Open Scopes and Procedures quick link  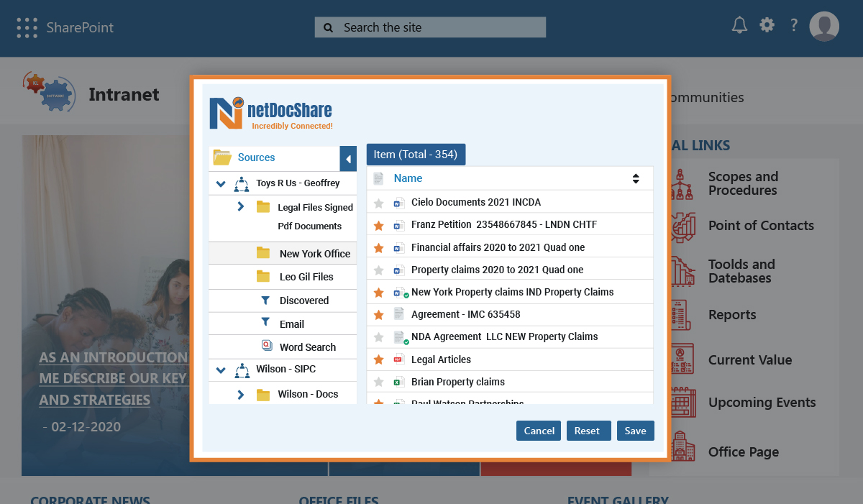743,183
